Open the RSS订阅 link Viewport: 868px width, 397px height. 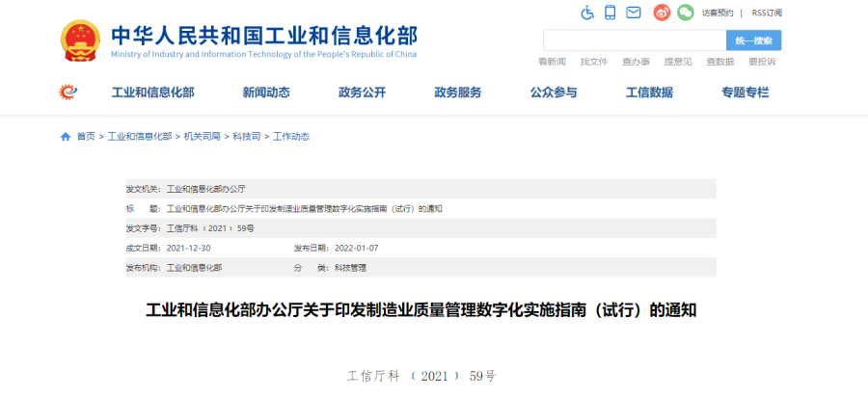pyautogui.click(x=767, y=13)
